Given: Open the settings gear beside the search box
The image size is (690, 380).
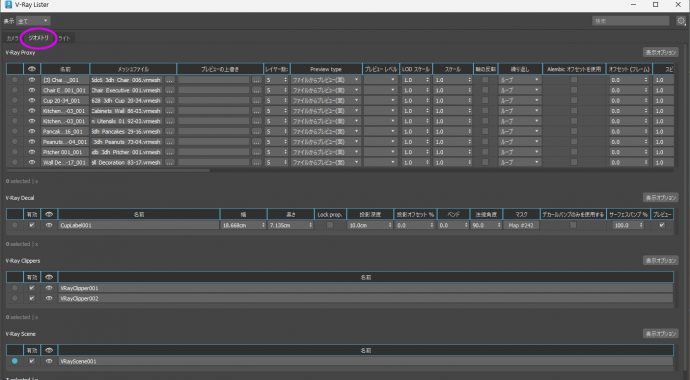Looking at the screenshot, I should coord(681,21).
